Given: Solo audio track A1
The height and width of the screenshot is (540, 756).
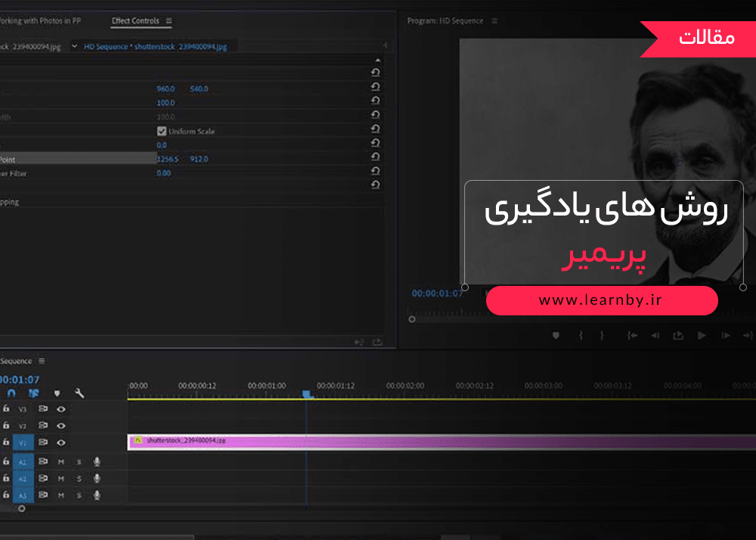Looking at the screenshot, I should coord(79,462).
